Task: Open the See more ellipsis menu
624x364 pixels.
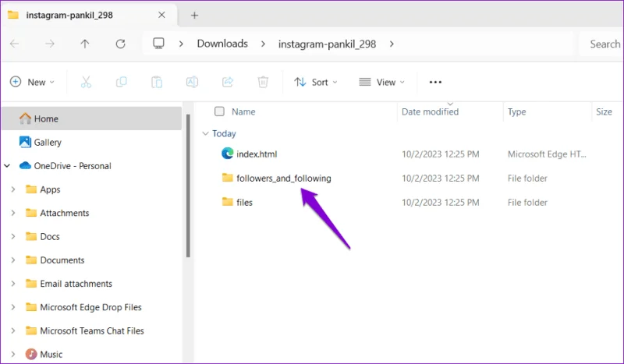Action: pyautogui.click(x=435, y=82)
